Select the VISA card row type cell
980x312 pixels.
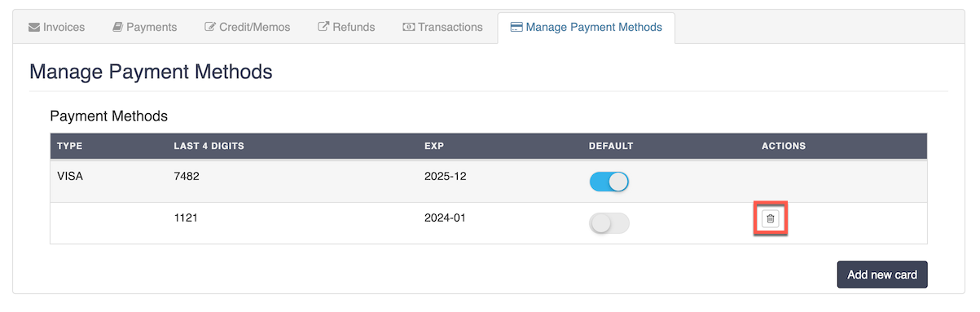point(70,176)
